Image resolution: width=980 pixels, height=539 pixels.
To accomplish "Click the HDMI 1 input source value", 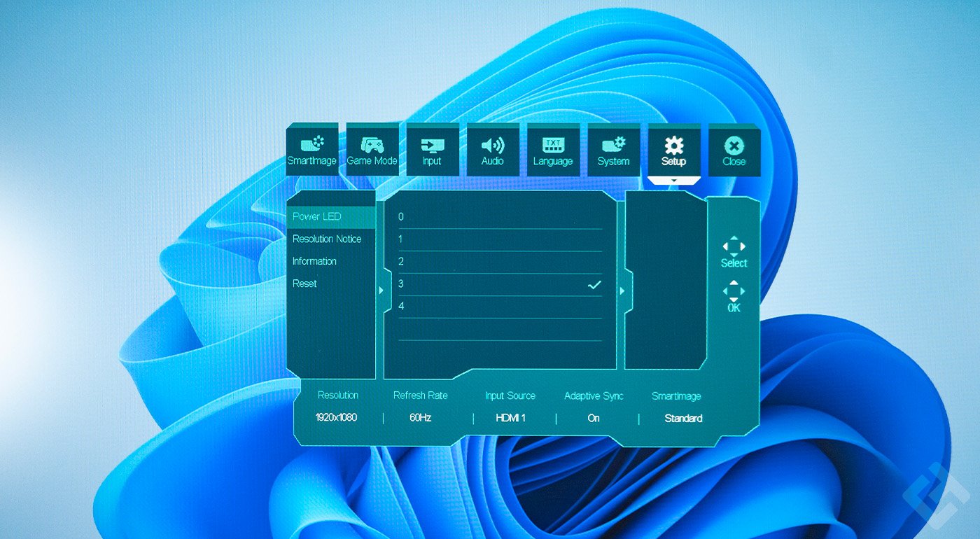I will coord(510,418).
